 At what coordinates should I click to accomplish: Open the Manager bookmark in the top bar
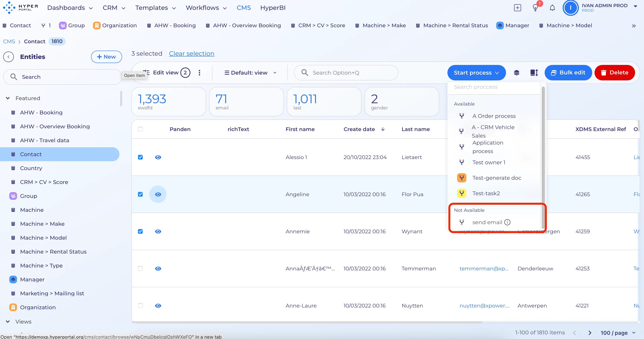(x=513, y=26)
